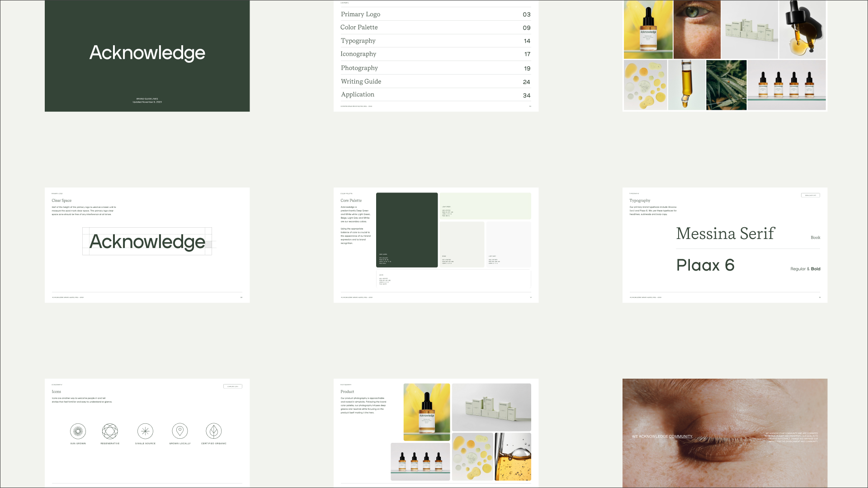Select the Certified Organic leaf icon

(x=214, y=431)
